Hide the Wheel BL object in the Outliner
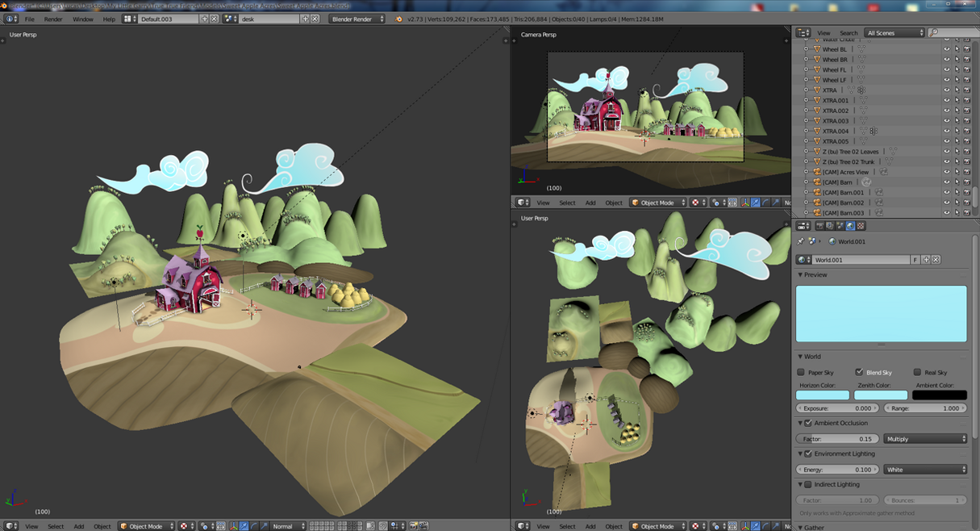 pos(946,48)
